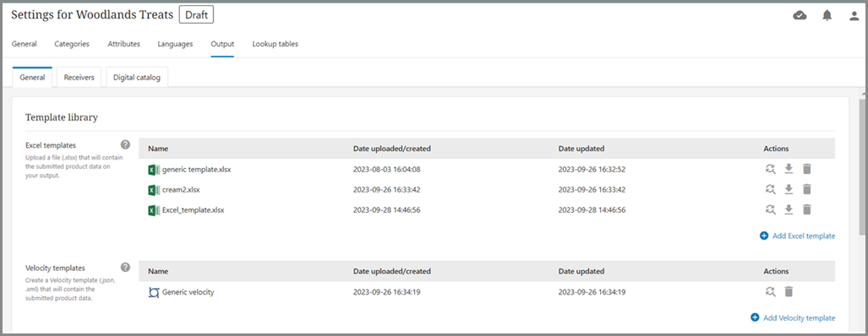Click the vertical scrollbar on the right
868x336 pixels.
(x=863, y=167)
